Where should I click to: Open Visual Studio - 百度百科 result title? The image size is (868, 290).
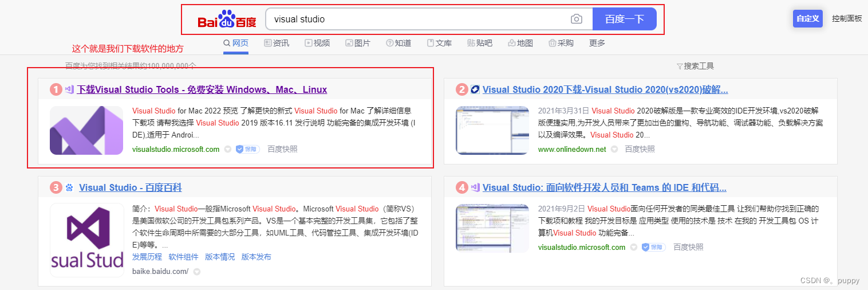pyautogui.click(x=131, y=187)
